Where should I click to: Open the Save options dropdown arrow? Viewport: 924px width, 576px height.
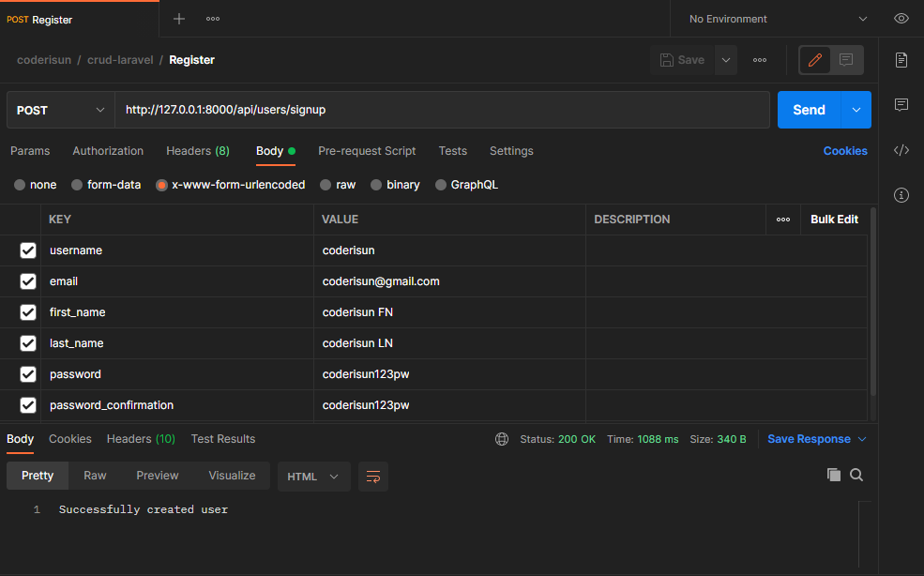726,60
